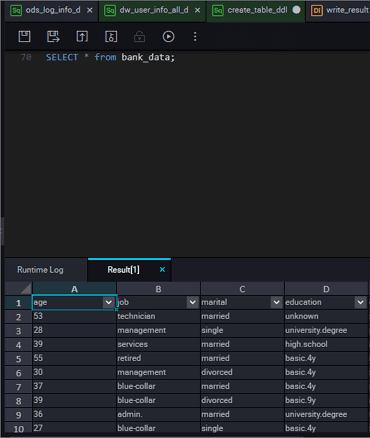This screenshot has height=438, width=370.
Task: Select cell with age 53
Action: (x=74, y=316)
